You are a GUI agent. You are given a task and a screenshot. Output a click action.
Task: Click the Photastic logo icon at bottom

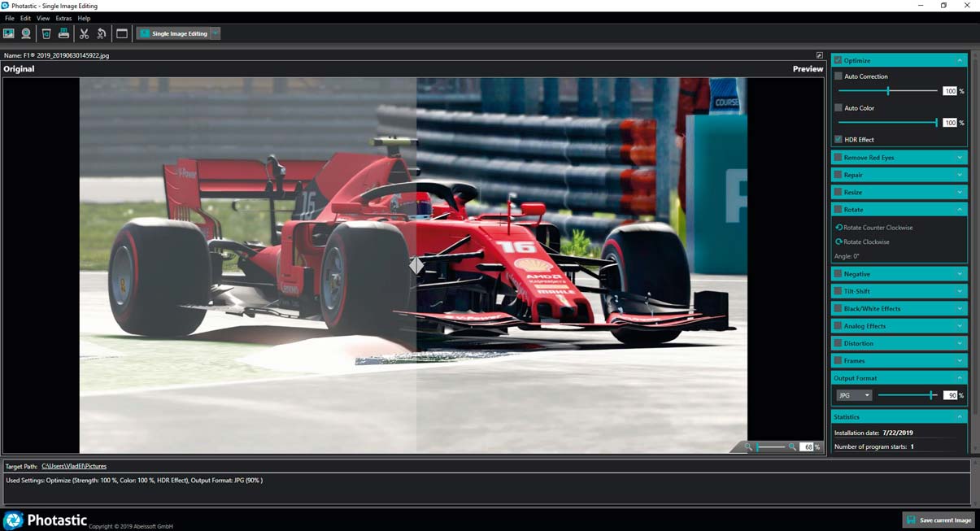point(13,520)
